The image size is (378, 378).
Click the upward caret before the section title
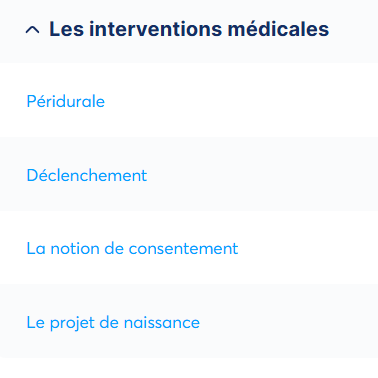(32, 30)
